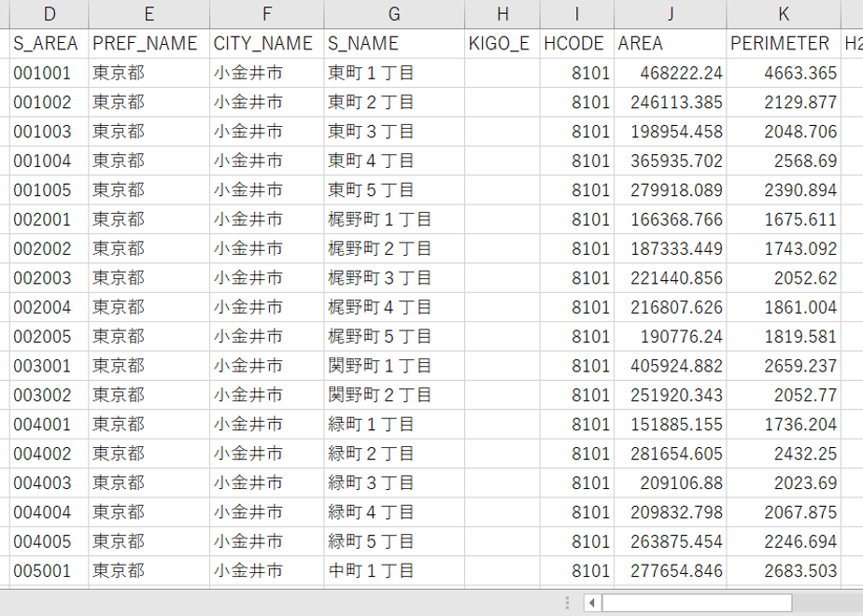Image resolution: width=863 pixels, height=616 pixels.
Task: Select cell with value 001001
Action: (x=49, y=73)
